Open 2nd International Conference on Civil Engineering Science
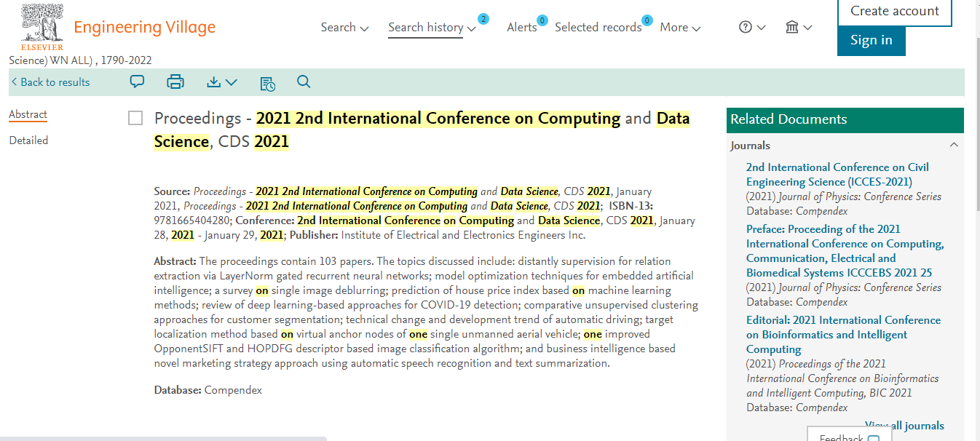 (x=837, y=175)
